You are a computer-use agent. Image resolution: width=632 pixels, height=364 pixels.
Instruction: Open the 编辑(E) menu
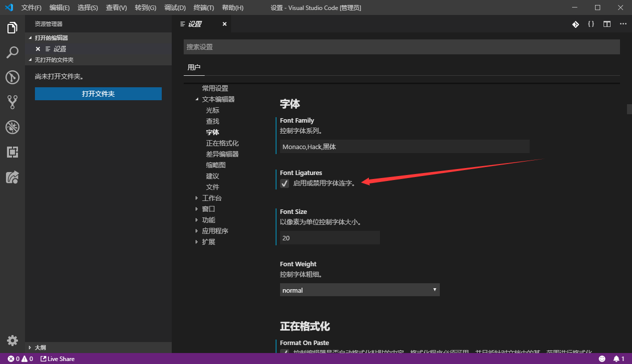point(59,8)
